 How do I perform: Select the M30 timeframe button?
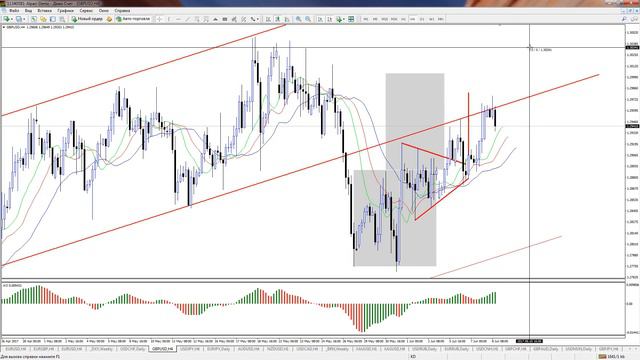click(x=394, y=19)
